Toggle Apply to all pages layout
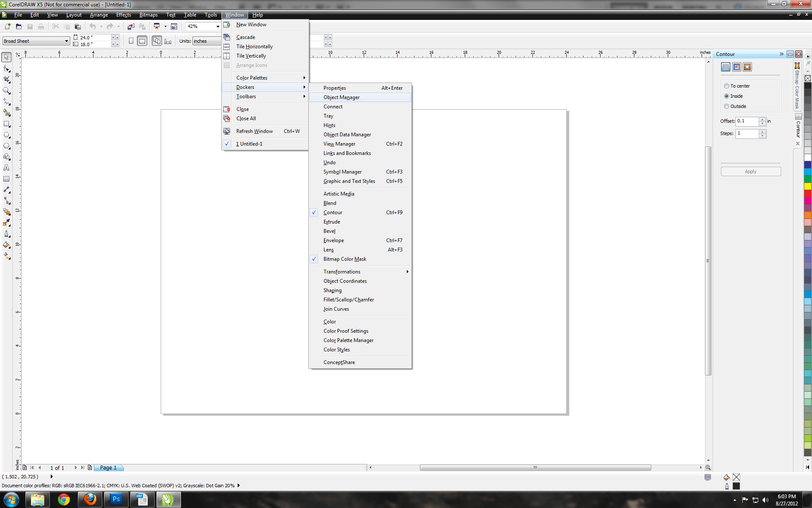The height and width of the screenshot is (508, 812). coord(157,41)
